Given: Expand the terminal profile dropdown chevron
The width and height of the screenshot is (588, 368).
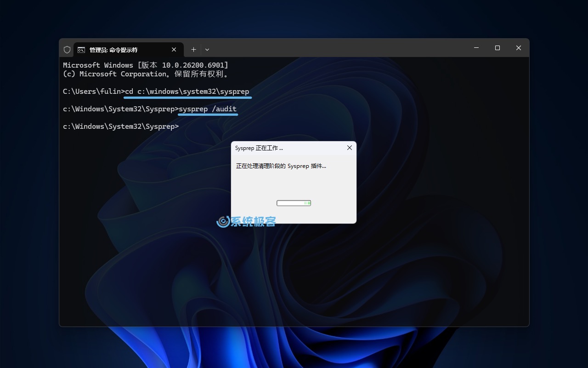Looking at the screenshot, I should click(207, 50).
